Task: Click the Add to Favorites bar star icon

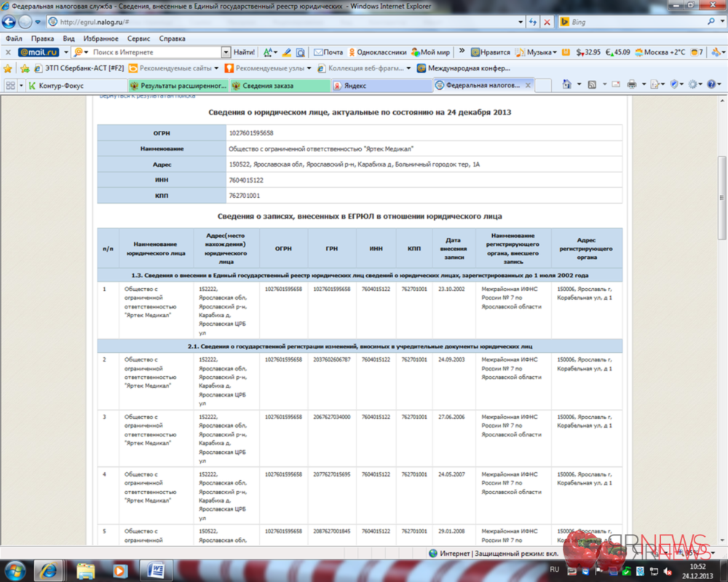Action: [25, 68]
